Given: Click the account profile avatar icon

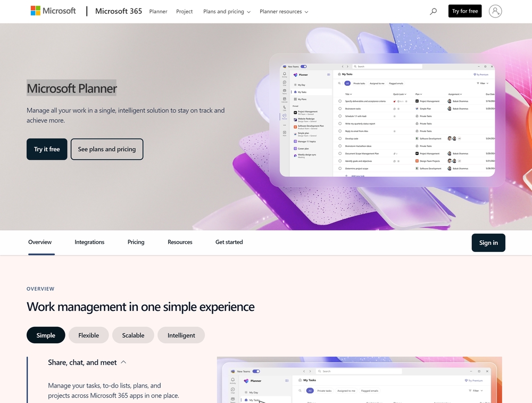Looking at the screenshot, I should click(x=495, y=11).
